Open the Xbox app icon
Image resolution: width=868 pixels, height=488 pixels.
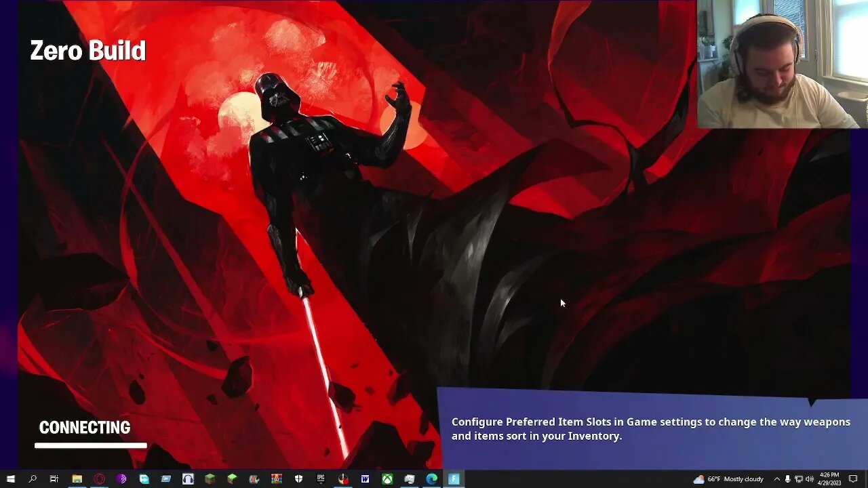pyautogui.click(x=387, y=479)
